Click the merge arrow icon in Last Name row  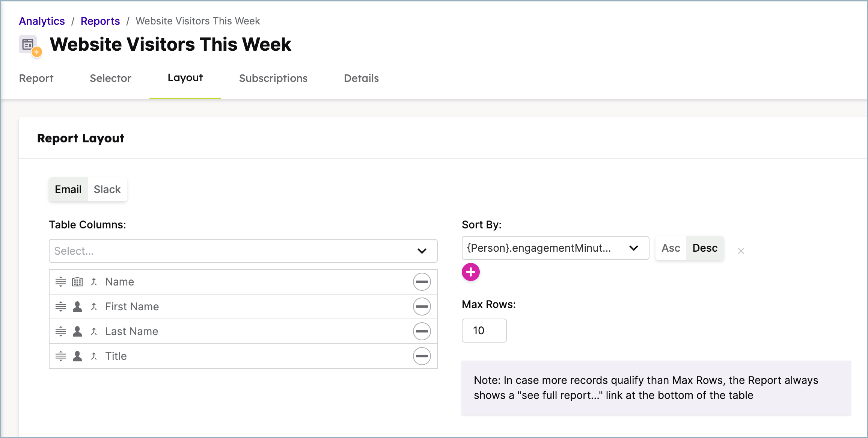click(94, 331)
